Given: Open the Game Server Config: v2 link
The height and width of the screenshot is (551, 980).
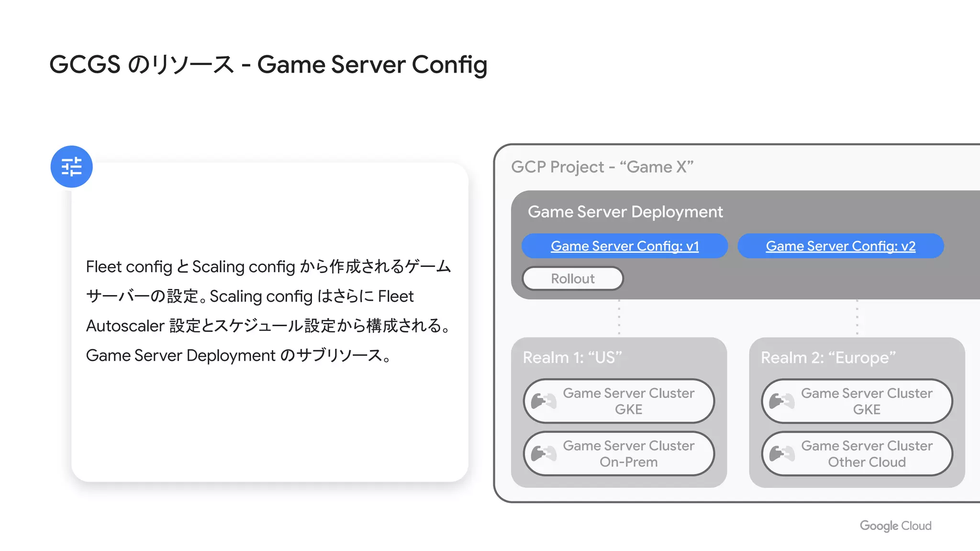Looking at the screenshot, I should 841,246.
